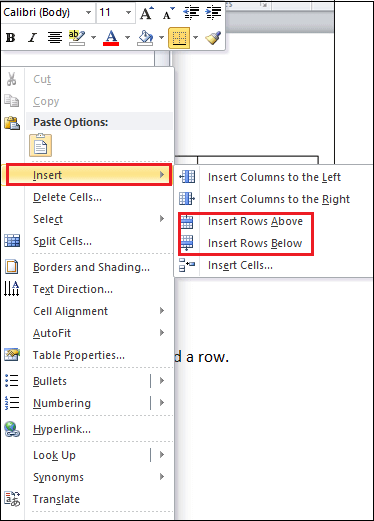Toggle the Borders button in mini toolbar
Screen dimensions: 374x521
click(179, 38)
